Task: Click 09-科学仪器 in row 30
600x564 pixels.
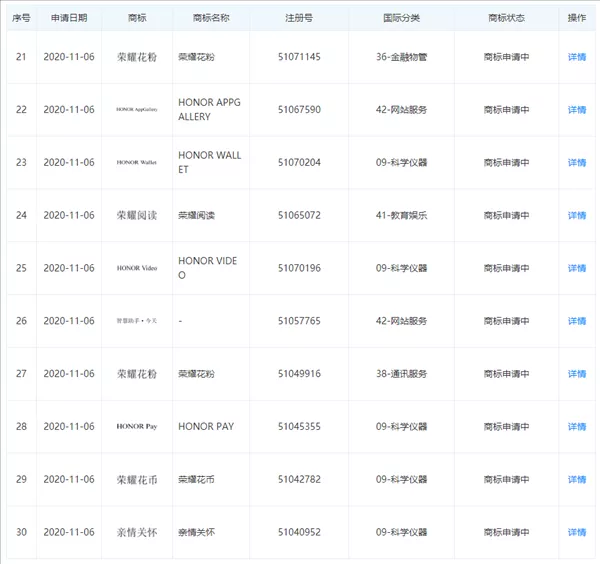Action: (401, 532)
